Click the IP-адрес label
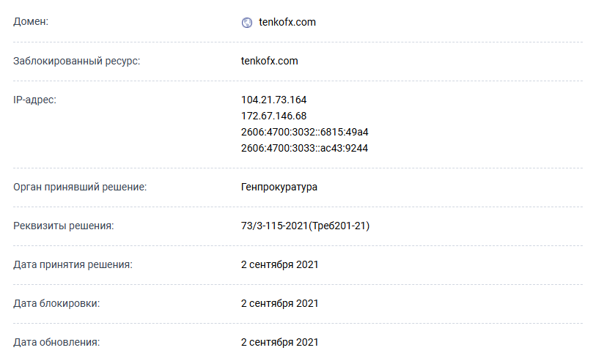Image resolution: width=593 pixels, height=364 pixels. 35,100
